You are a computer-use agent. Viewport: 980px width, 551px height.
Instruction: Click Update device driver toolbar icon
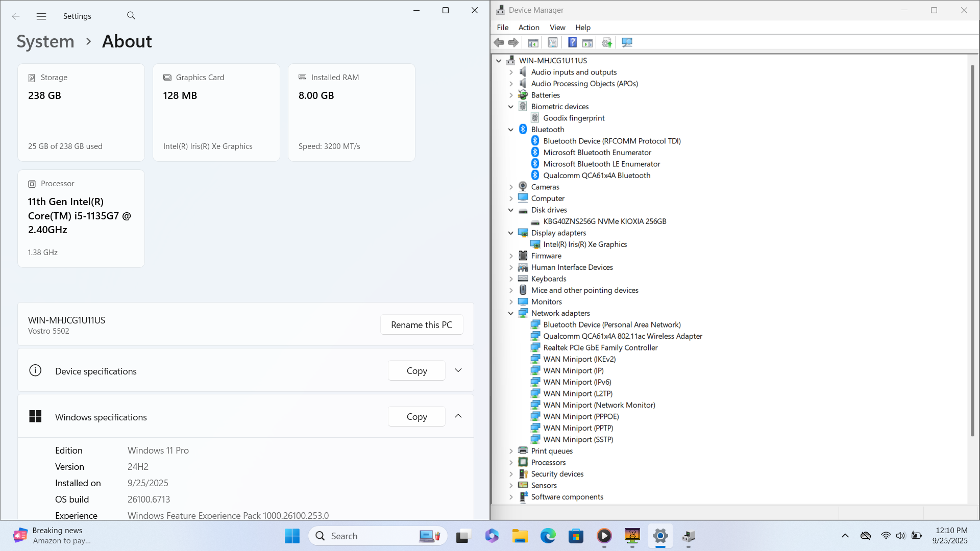(607, 43)
